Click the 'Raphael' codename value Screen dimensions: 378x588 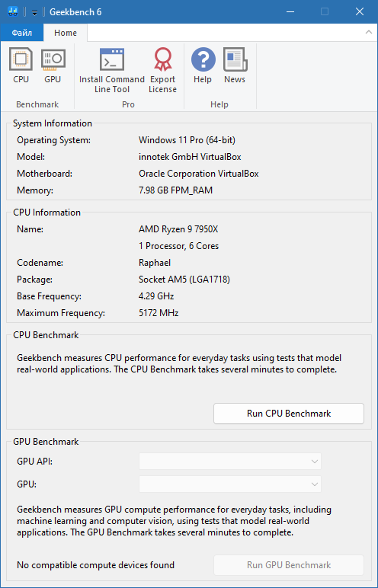pos(155,263)
